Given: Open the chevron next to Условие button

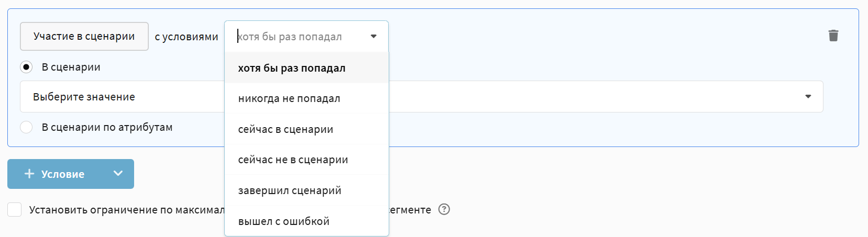Looking at the screenshot, I should pos(118,174).
